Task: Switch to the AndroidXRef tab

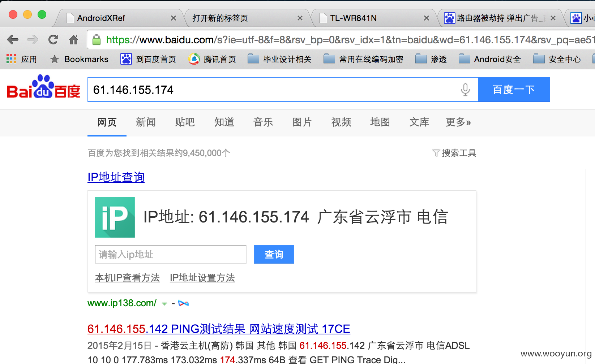Action: pyautogui.click(x=119, y=18)
